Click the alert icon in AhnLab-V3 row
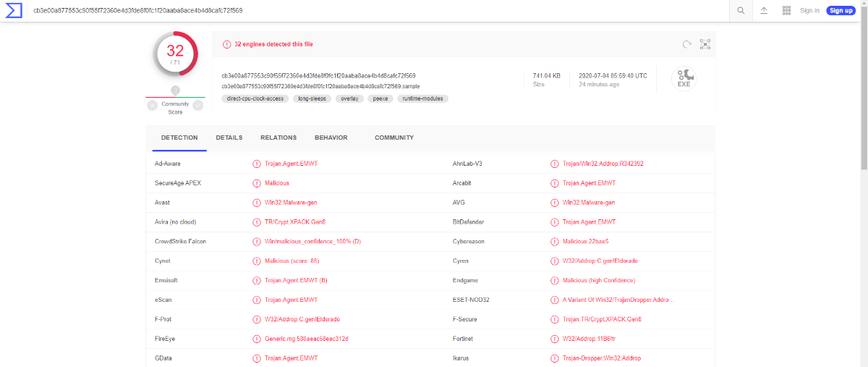868x367 pixels. 555,164
